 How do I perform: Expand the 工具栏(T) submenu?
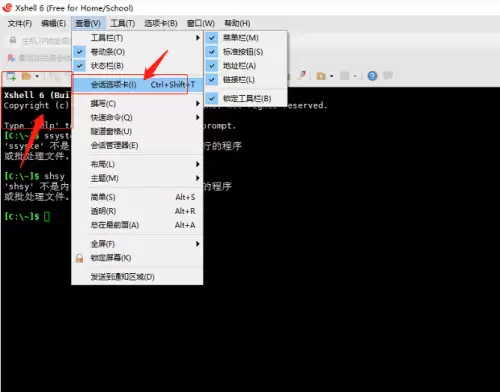tap(137, 38)
